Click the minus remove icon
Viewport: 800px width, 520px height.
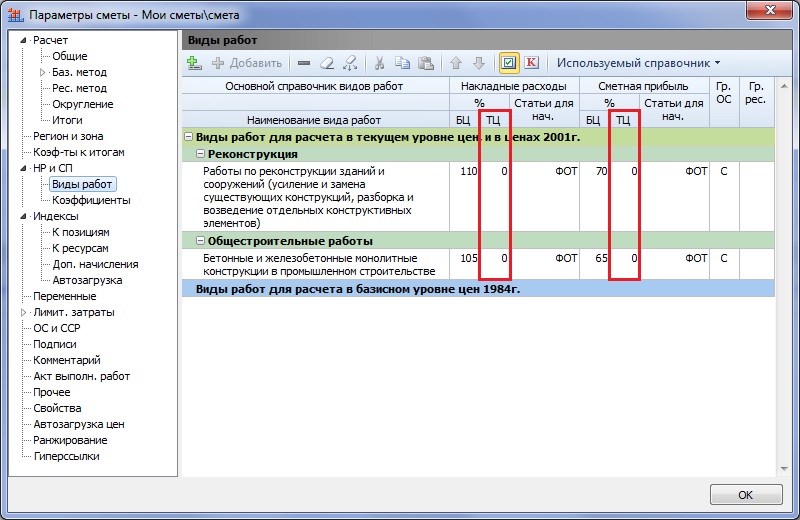[304, 63]
